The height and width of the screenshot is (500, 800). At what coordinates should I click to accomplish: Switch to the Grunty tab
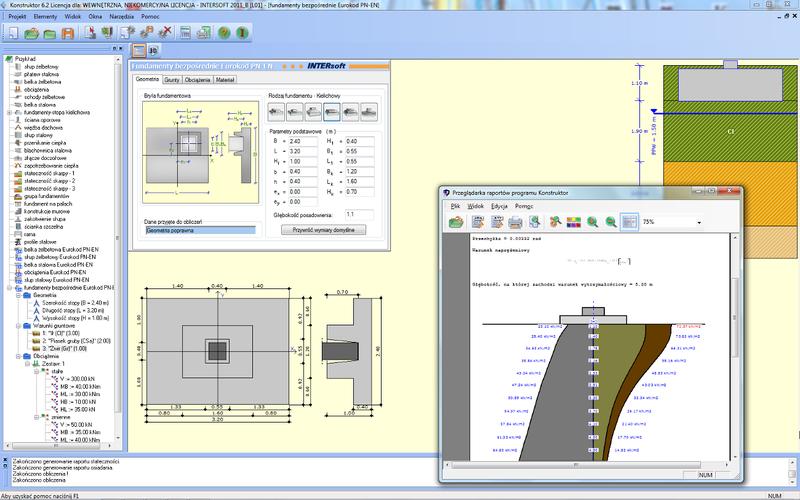(171, 79)
